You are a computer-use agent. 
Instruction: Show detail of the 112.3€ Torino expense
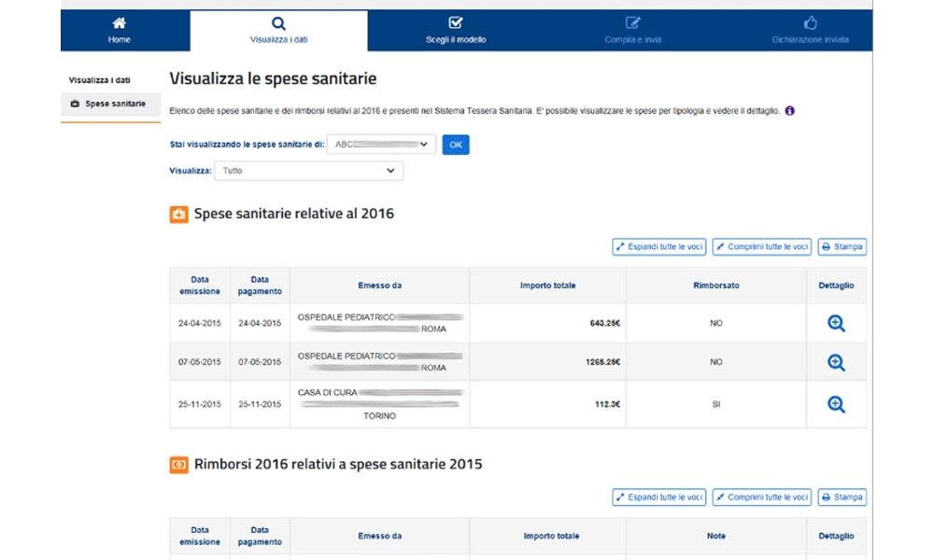point(836,404)
